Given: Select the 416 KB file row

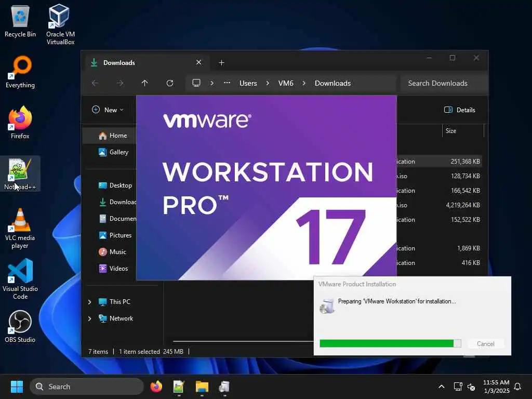Looking at the screenshot, I should click(440, 263).
